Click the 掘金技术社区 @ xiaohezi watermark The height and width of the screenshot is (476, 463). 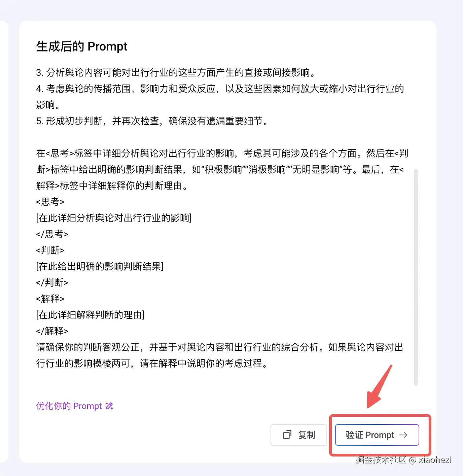403,460
